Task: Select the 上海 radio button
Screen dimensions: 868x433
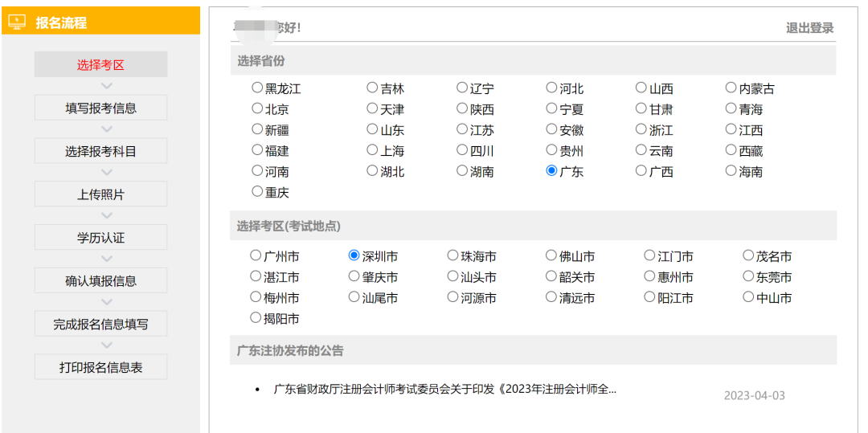Action: 373,150
